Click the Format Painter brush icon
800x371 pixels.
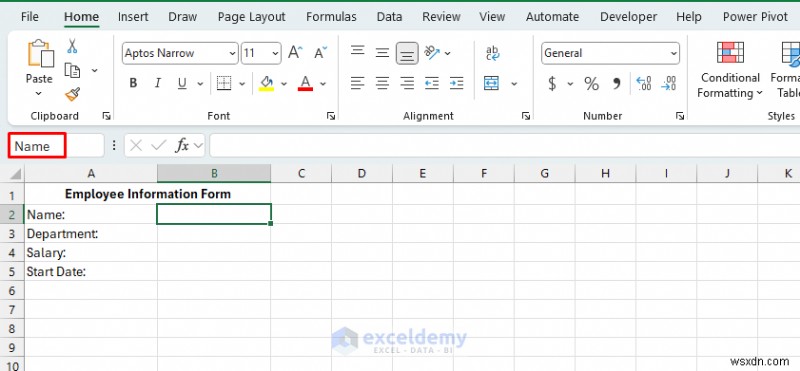[72, 94]
